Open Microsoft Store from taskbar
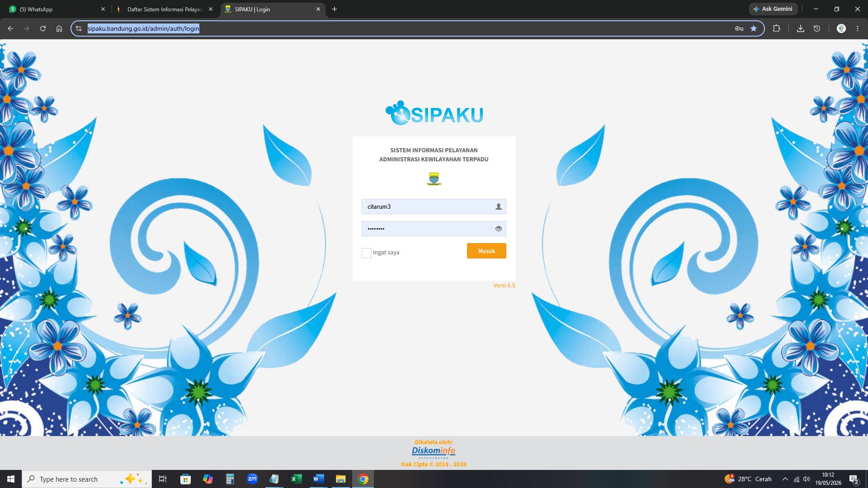 click(x=185, y=479)
